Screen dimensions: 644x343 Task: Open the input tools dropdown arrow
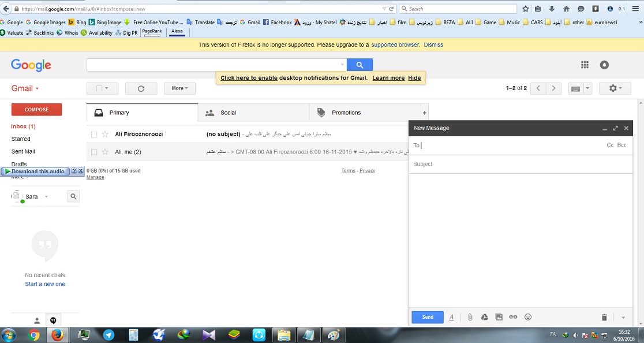pyautogui.click(x=587, y=88)
